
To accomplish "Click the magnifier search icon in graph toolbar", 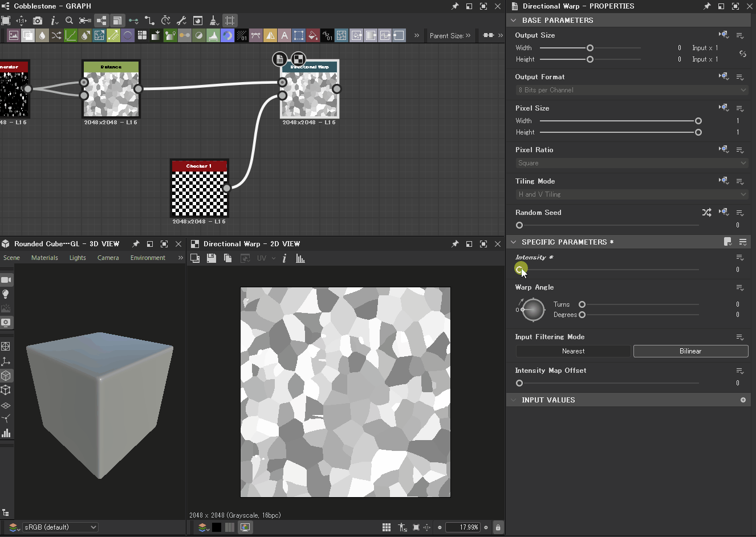I will [x=69, y=21].
